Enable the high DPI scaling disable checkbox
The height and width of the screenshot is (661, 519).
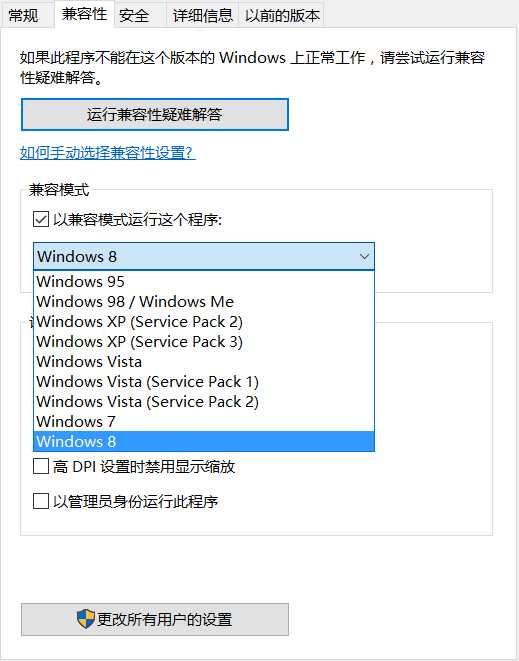coord(41,466)
